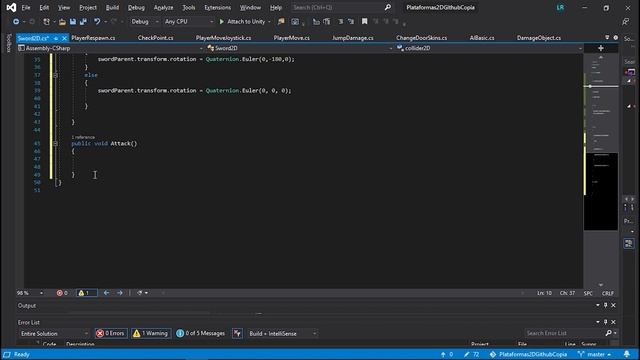640x360 pixels.
Task: Open the Analyze menu
Action: pyautogui.click(x=163, y=7)
